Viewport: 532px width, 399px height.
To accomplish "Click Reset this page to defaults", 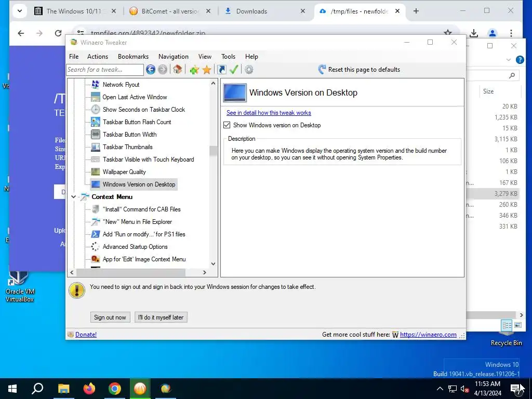I will point(364,70).
